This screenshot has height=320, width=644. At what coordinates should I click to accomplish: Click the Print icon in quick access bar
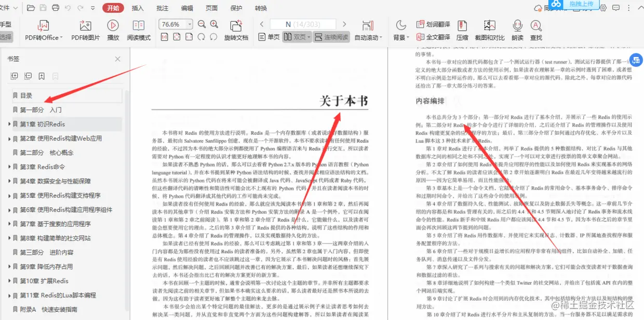pos(55,8)
